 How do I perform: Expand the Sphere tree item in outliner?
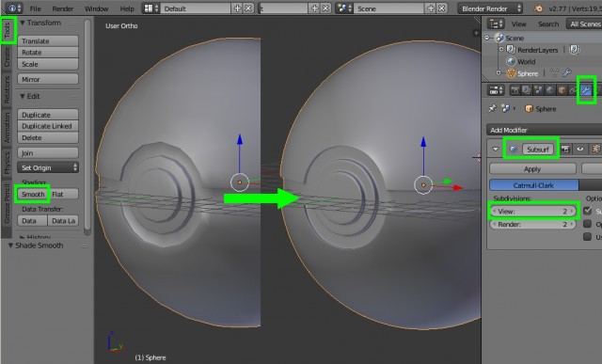(x=499, y=72)
